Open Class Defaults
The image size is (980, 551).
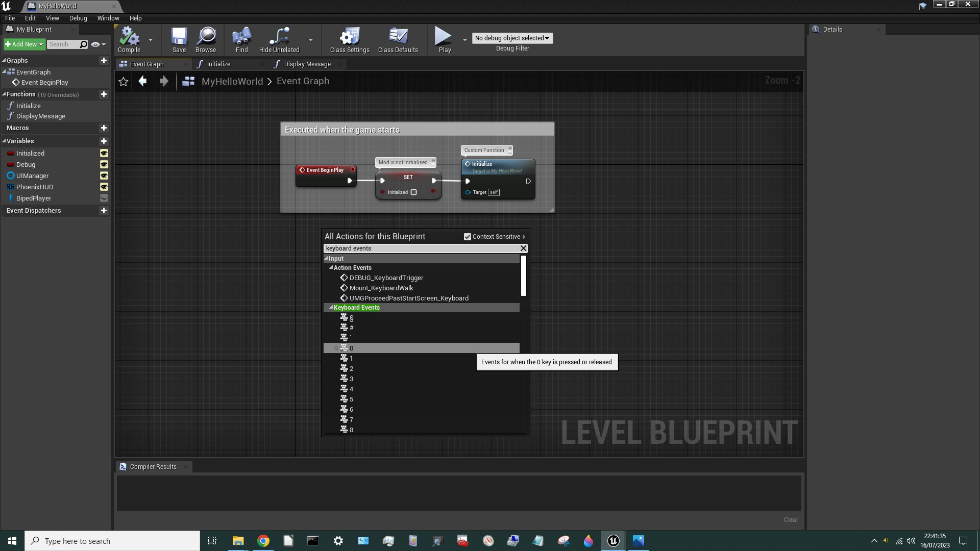(398, 40)
